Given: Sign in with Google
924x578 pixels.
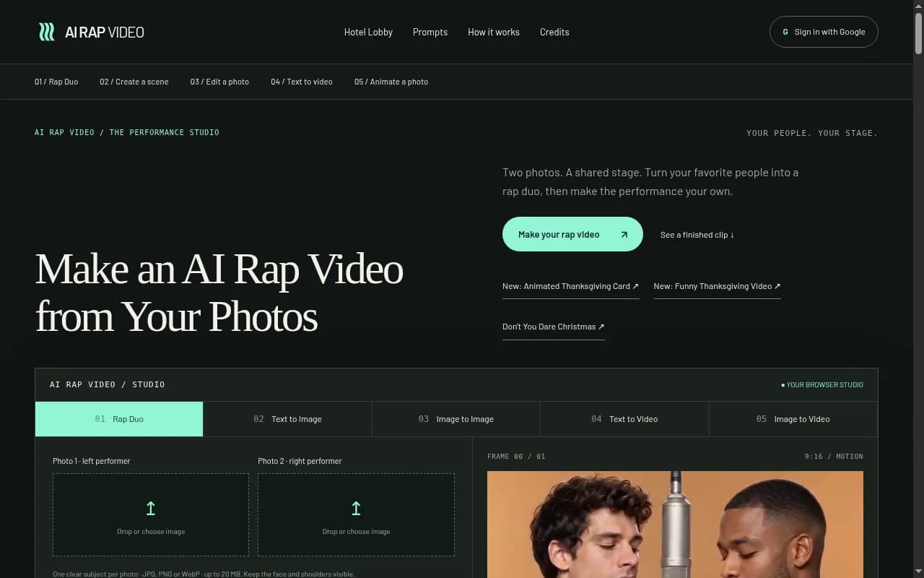Looking at the screenshot, I should [824, 32].
